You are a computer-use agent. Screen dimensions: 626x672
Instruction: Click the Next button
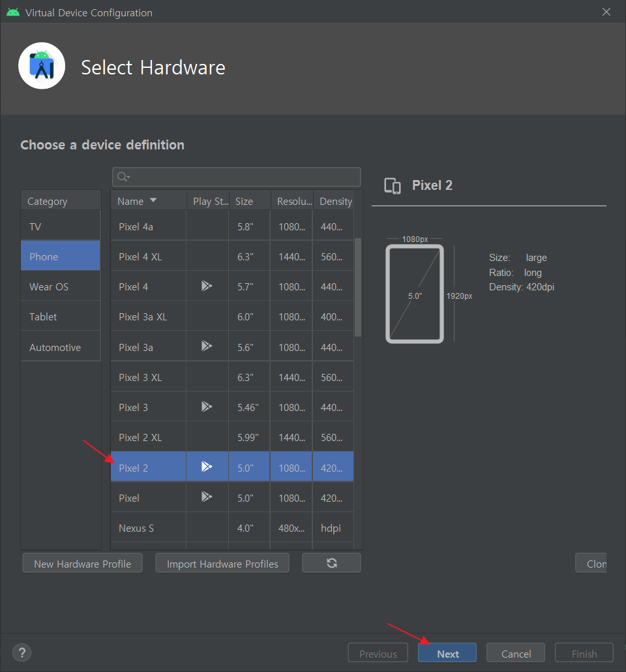pyautogui.click(x=447, y=653)
